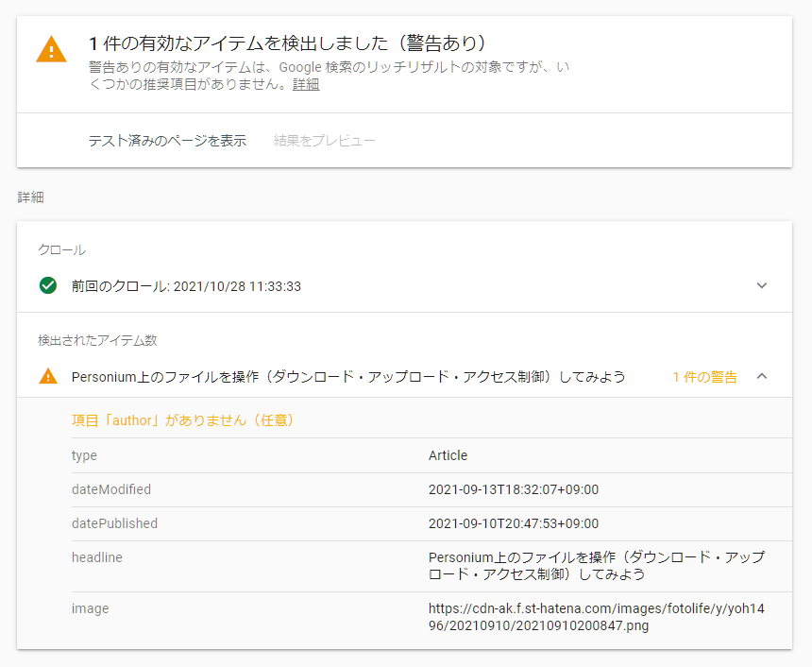Expand the 前回のクロール section chevron

click(763, 285)
